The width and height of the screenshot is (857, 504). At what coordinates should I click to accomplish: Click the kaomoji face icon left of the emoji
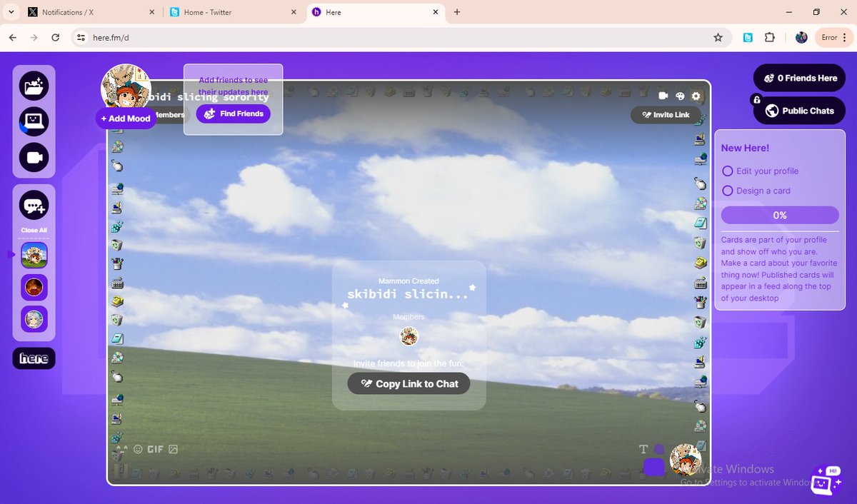click(x=121, y=450)
